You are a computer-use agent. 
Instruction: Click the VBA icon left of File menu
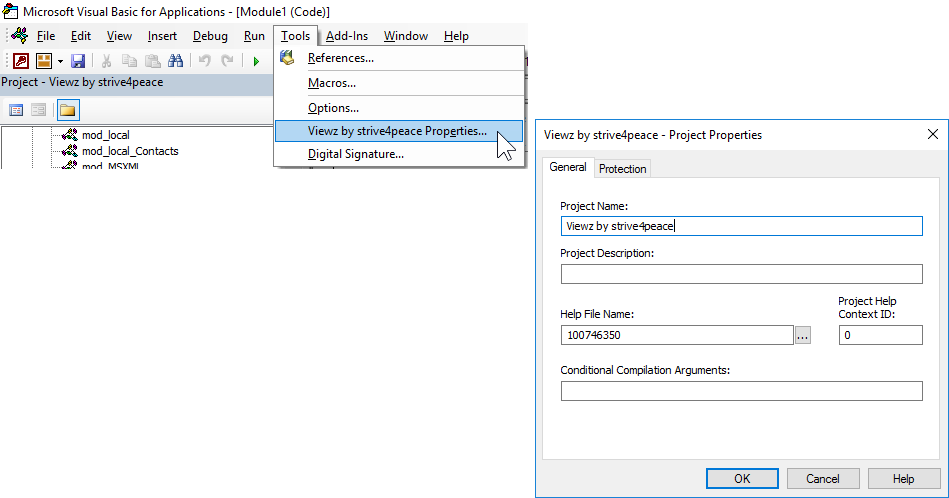20,35
